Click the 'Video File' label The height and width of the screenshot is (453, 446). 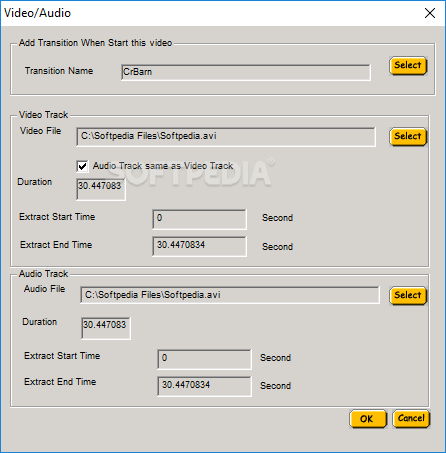41,131
